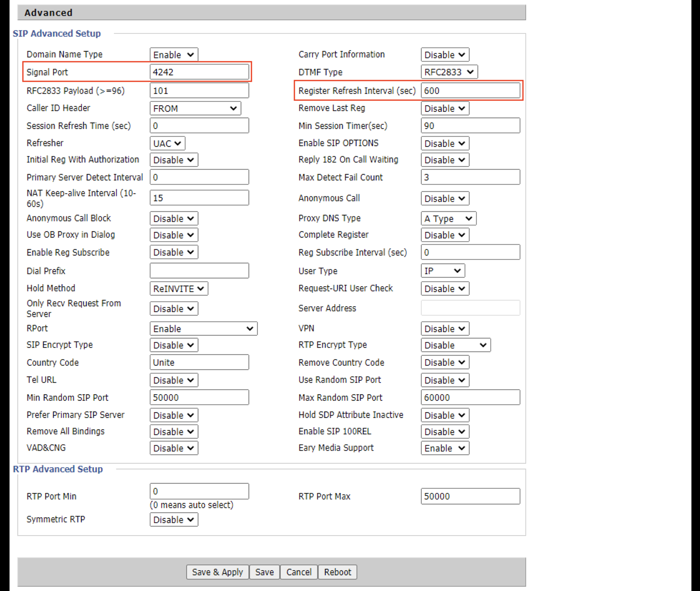Focus the RTP Port Max field
Viewport: 700px width, 591px height.
pyautogui.click(x=471, y=496)
